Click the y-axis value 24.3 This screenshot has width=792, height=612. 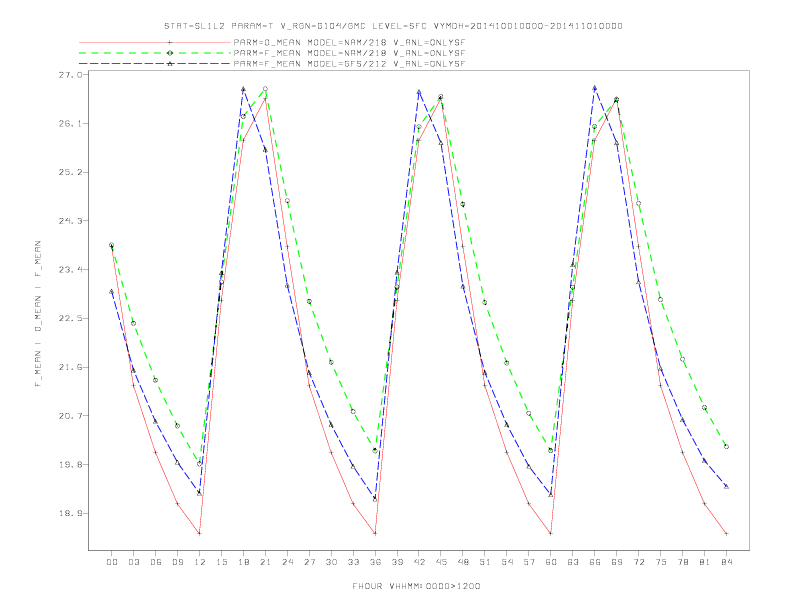(x=70, y=221)
